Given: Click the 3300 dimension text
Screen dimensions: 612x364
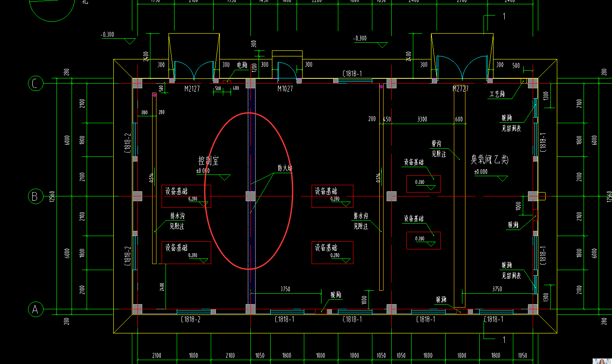Looking at the screenshot, I should point(422,119).
